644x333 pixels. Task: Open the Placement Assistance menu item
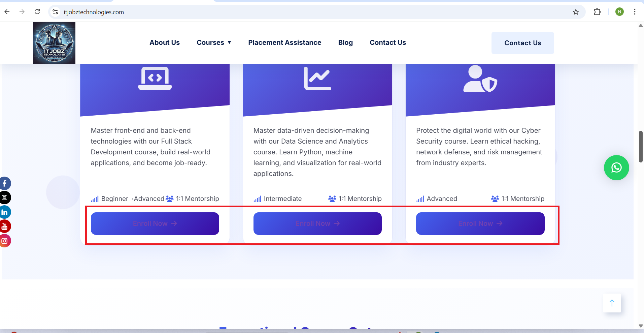point(284,42)
